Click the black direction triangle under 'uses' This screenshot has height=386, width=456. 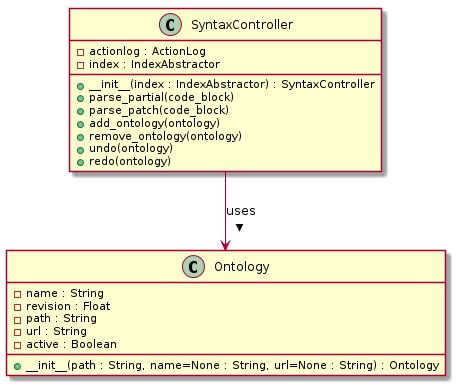pos(239,228)
